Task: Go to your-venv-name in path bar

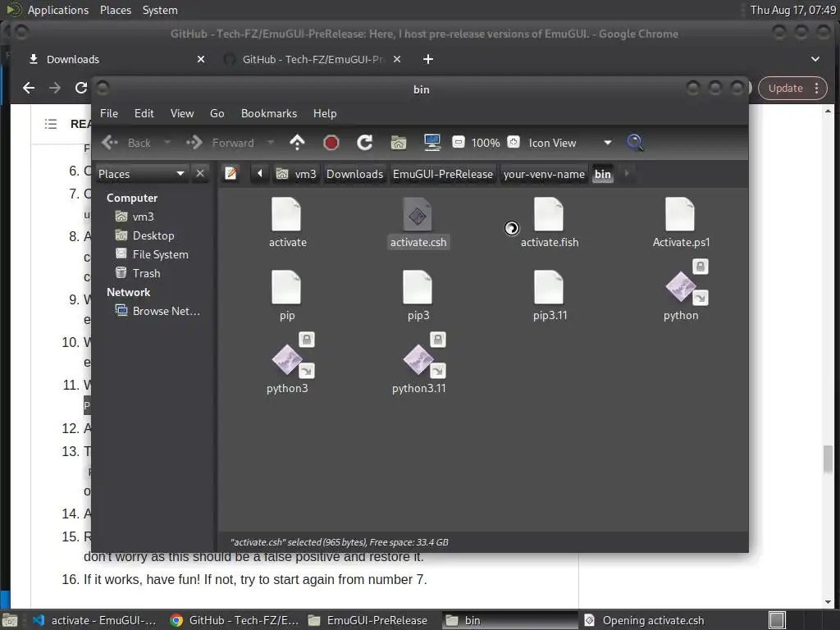Action: point(544,174)
